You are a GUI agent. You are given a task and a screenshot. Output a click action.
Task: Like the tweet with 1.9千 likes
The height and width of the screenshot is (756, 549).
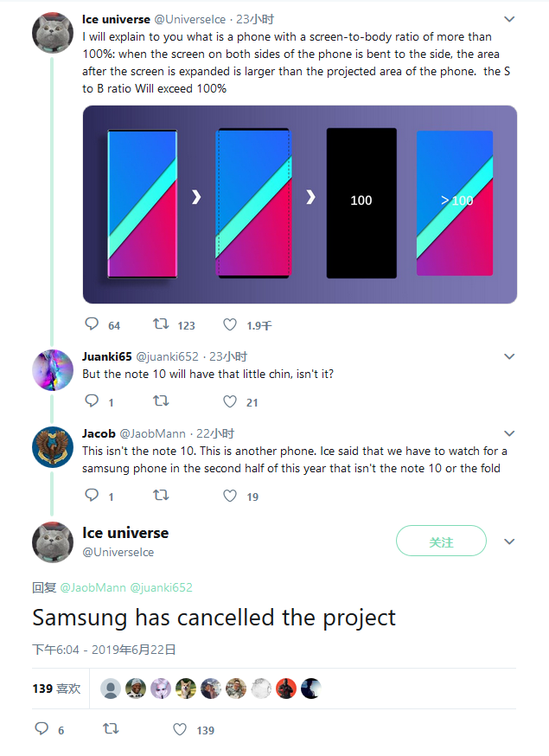coord(230,325)
